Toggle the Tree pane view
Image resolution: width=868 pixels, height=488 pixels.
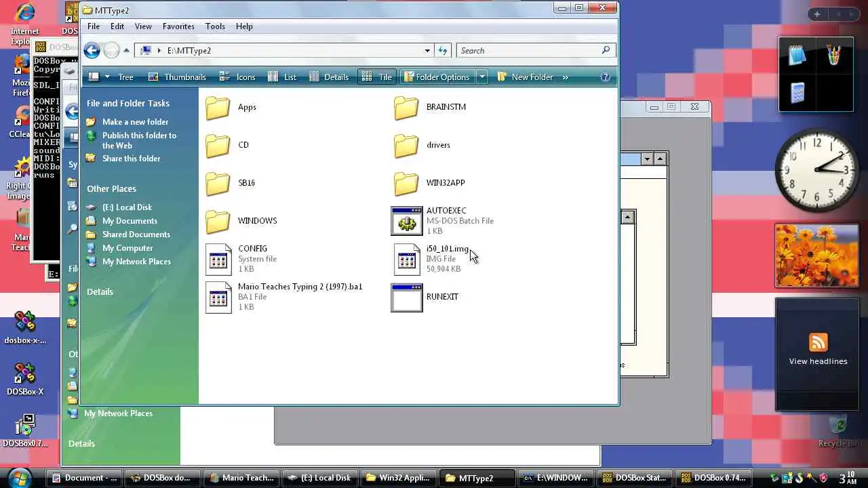pos(126,77)
